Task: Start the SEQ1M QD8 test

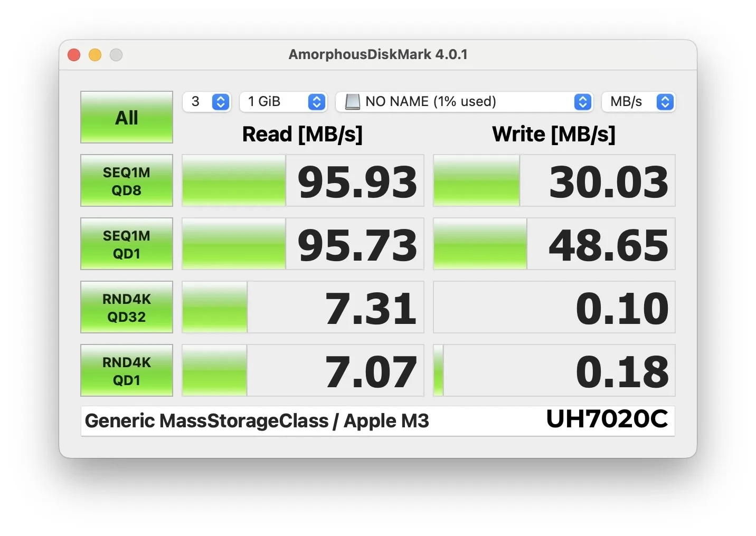Action: (x=127, y=180)
